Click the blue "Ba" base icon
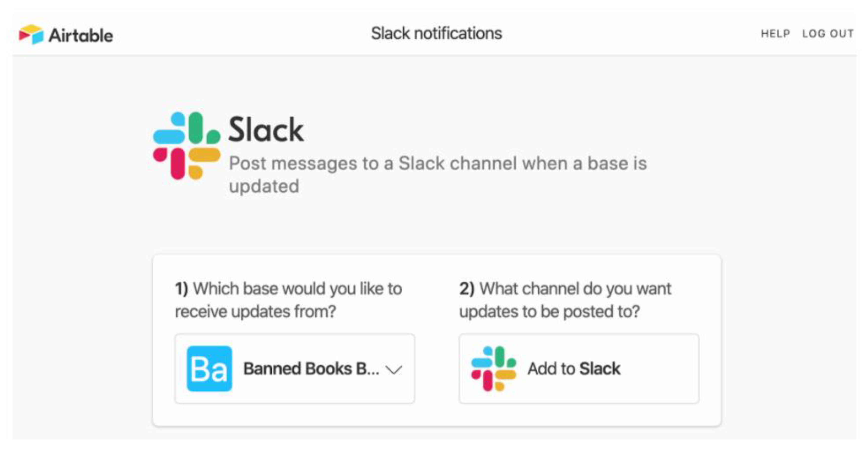The width and height of the screenshot is (868, 451). click(209, 369)
